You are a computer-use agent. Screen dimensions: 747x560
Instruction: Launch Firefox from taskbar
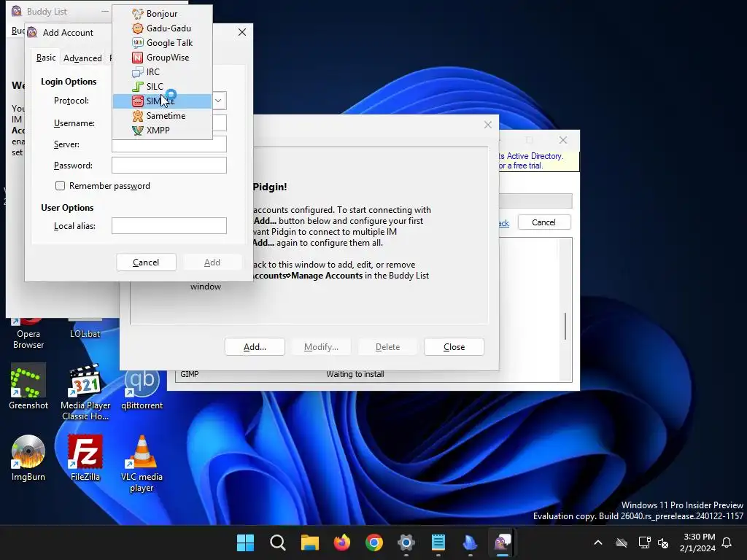pos(342,542)
